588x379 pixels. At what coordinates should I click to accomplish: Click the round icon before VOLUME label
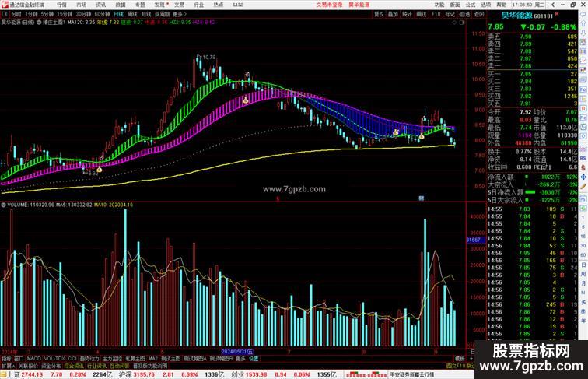(3, 205)
